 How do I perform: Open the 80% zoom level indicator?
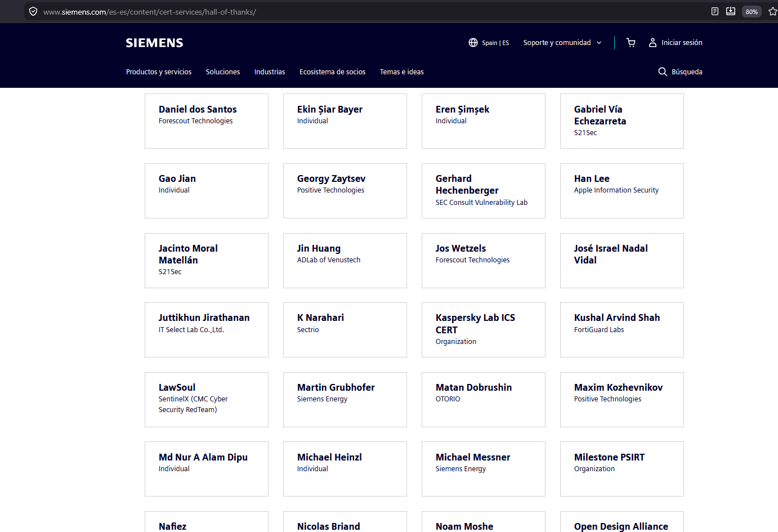752,12
